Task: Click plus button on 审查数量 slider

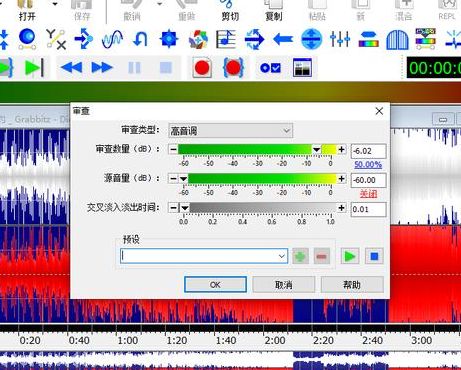Action: [341, 150]
